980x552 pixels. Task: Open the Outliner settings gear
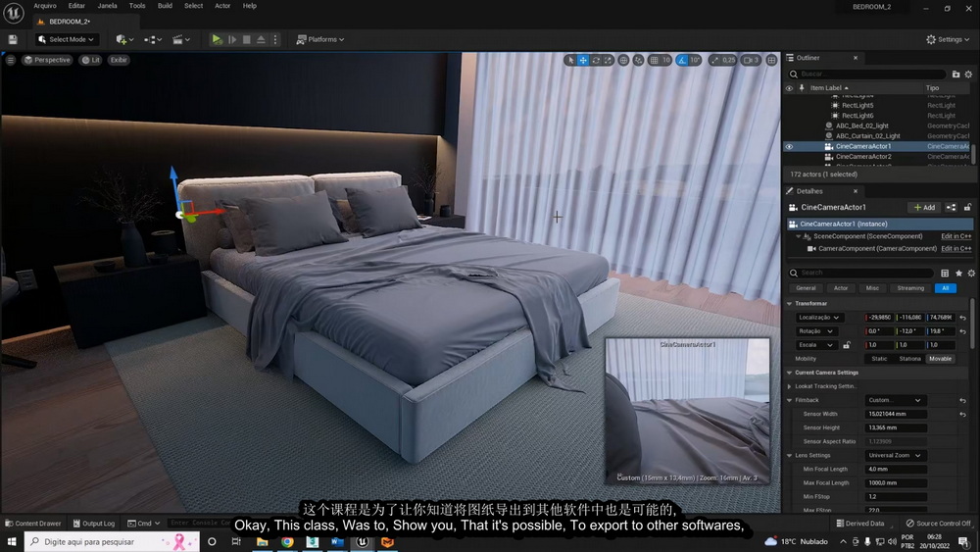click(x=969, y=74)
